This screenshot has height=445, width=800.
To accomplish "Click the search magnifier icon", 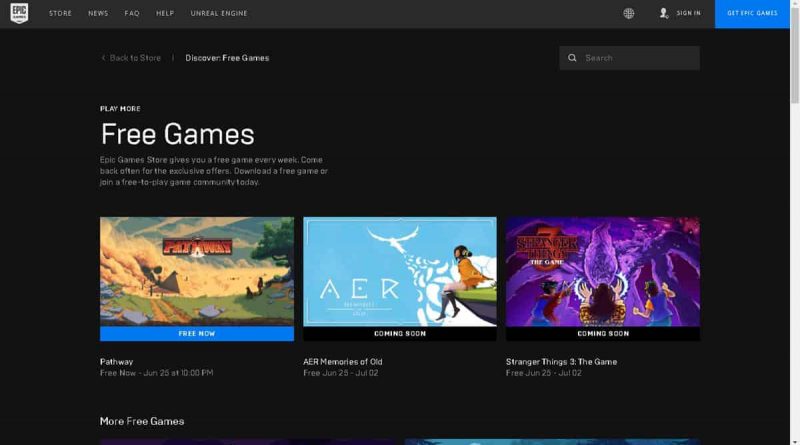I will click(x=573, y=58).
